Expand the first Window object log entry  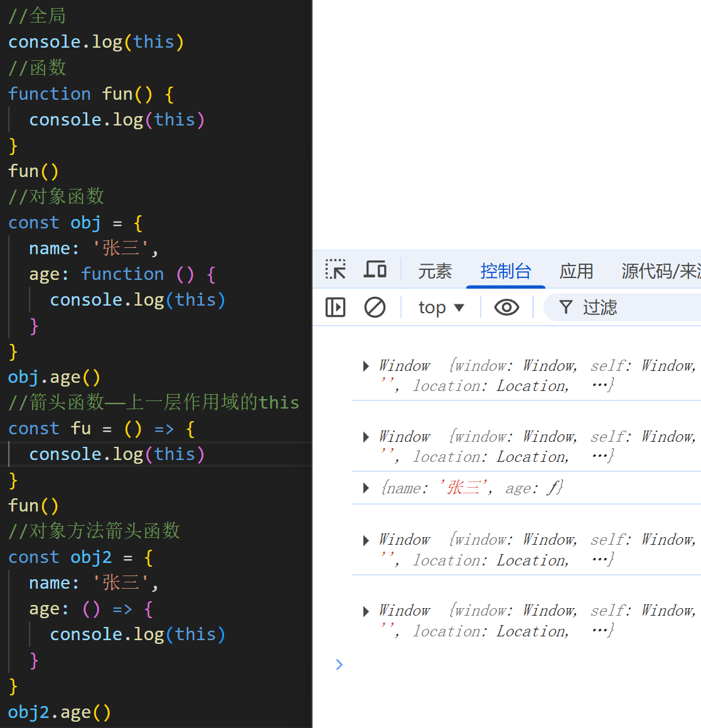(x=366, y=367)
